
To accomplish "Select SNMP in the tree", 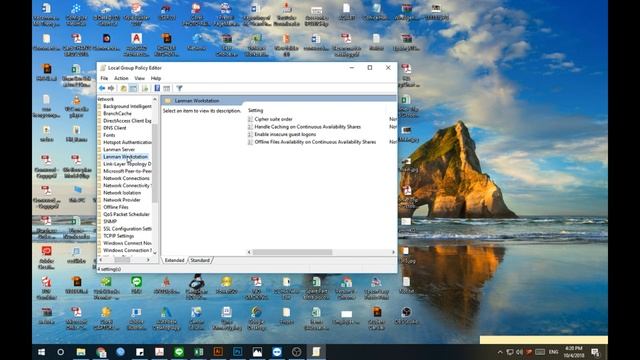I will click(x=110, y=221).
